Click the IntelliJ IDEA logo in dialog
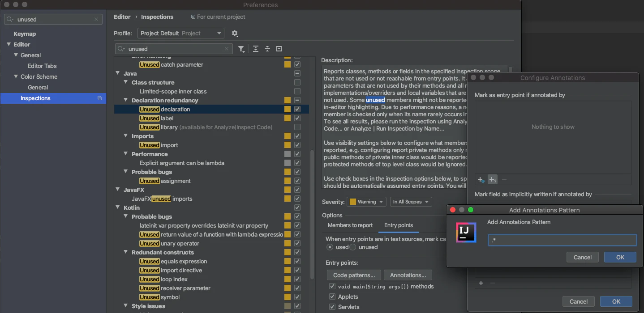Viewport: 644px width, 313px height. coord(466,233)
